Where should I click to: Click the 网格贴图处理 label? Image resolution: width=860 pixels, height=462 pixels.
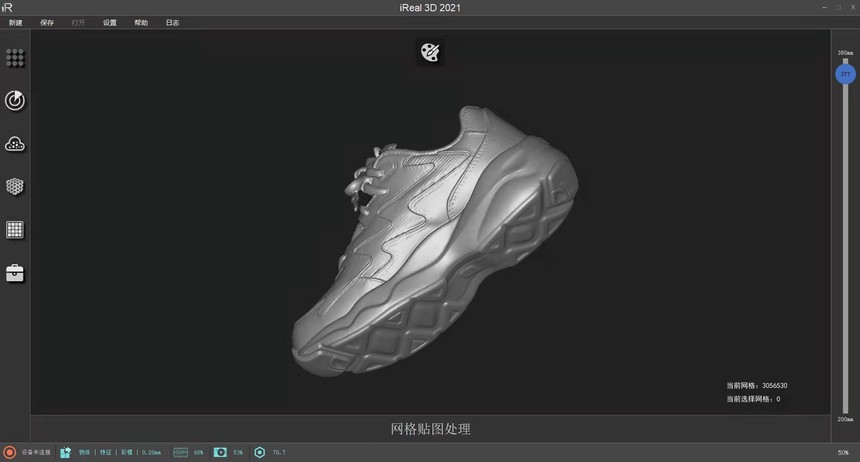pyautogui.click(x=431, y=429)
